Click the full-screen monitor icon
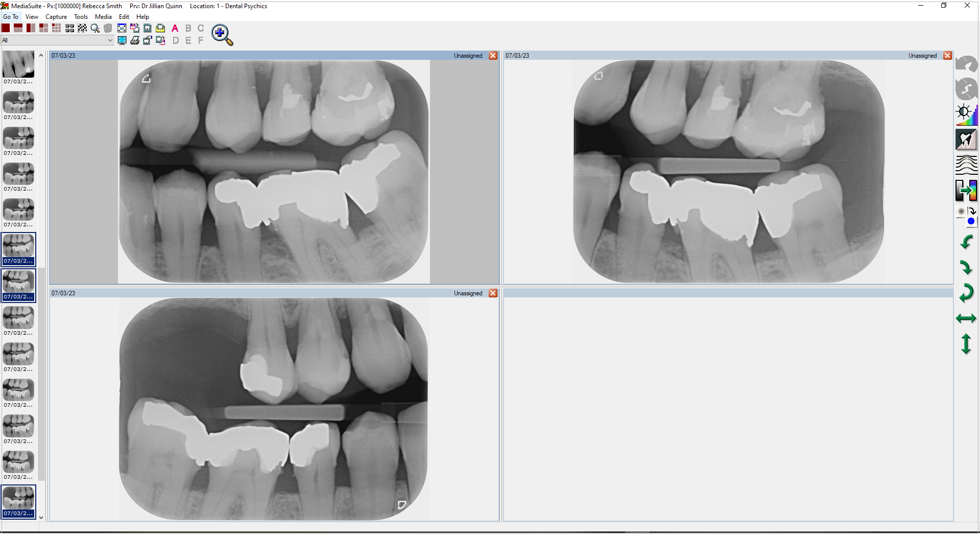The image size is (980, 534). [122, 40]
